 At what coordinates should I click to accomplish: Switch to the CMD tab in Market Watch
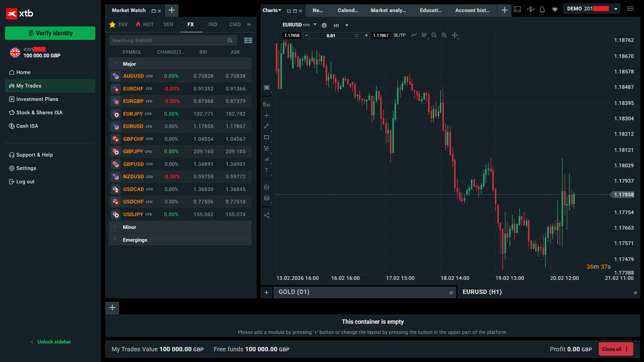[235, 24]
